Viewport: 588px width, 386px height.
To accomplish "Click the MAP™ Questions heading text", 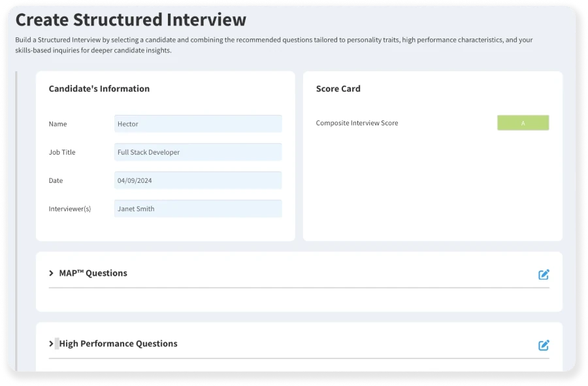I will pos(93,273).
